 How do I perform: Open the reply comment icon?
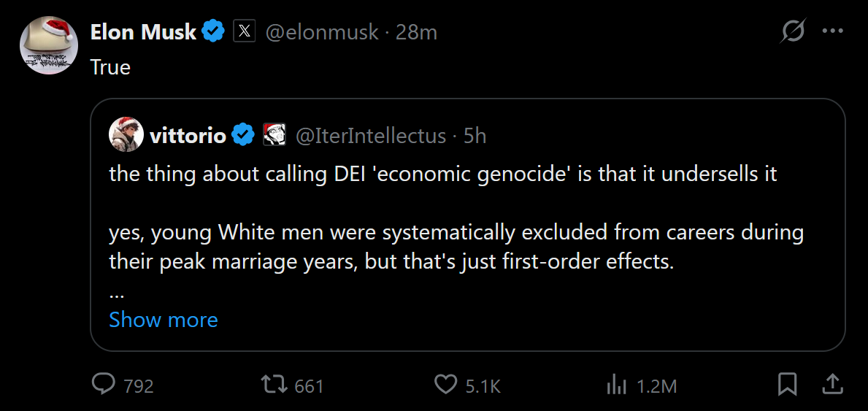click(104, 385)
